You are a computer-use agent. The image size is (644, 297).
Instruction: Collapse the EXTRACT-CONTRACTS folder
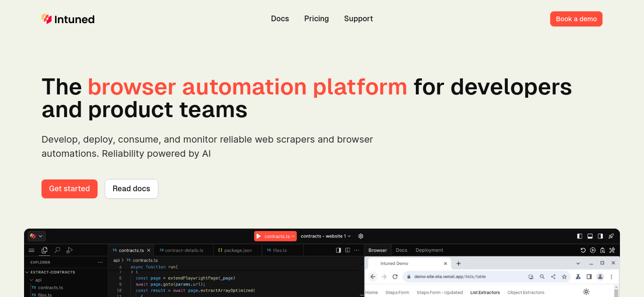point(50,272)
